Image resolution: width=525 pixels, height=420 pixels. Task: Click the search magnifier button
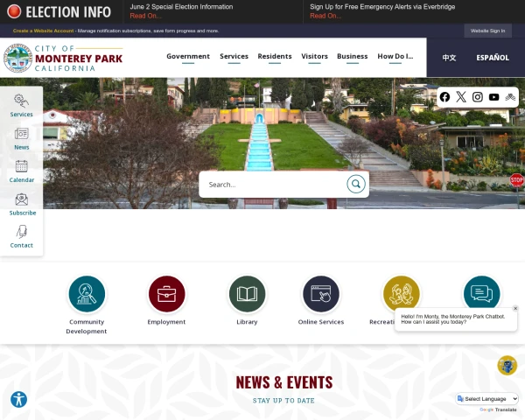356,184
